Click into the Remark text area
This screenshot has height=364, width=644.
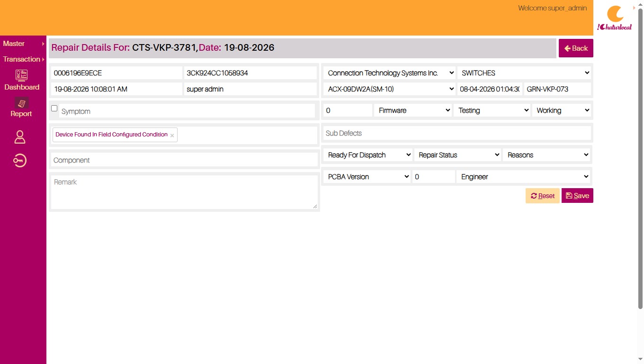184,192
